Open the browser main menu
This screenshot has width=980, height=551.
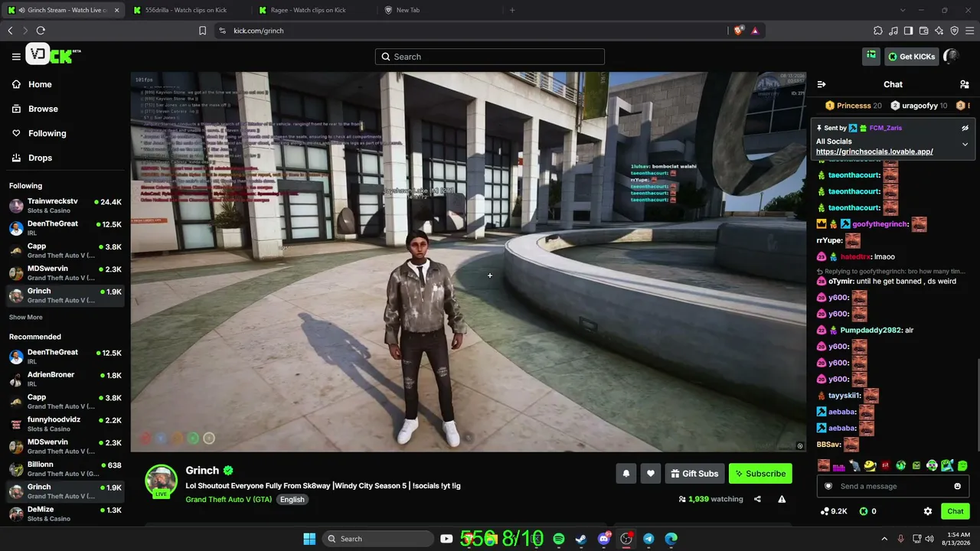point(969,31)
